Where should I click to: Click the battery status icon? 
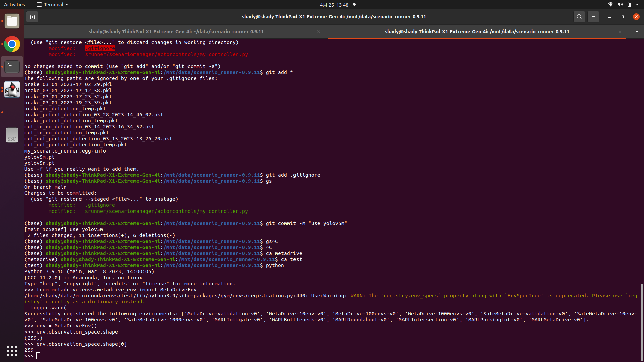[630, 4]
